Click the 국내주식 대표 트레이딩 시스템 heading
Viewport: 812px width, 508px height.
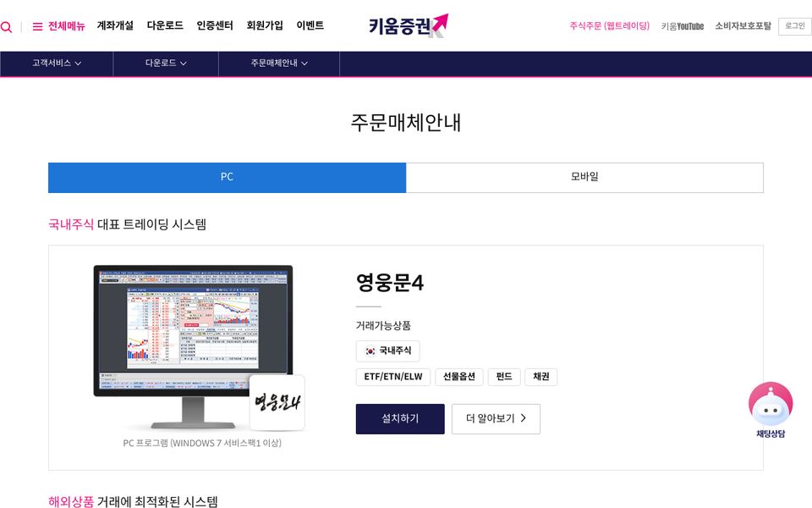click(x=128, y=224)
